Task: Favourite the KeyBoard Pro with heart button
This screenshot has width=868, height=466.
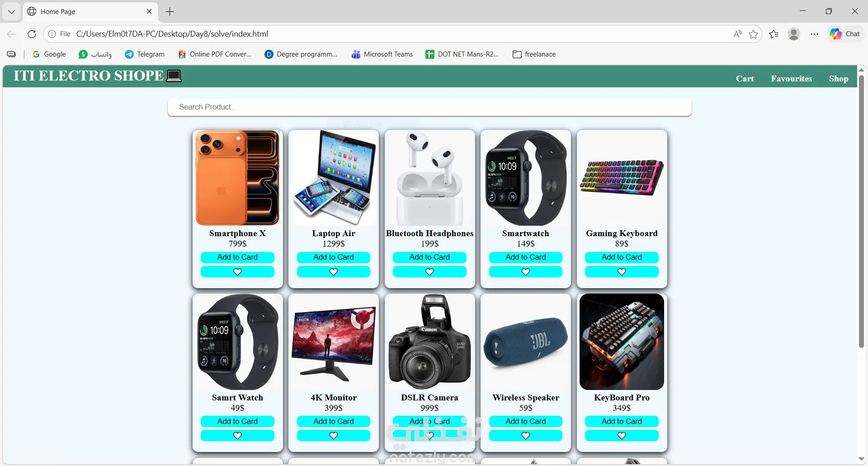Action: click(622, 436)
